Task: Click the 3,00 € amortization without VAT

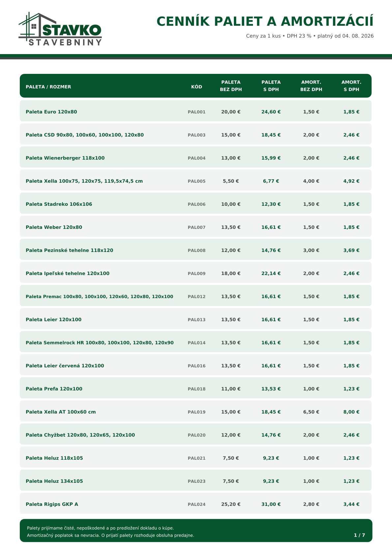Action: click(x=311, y=250)
